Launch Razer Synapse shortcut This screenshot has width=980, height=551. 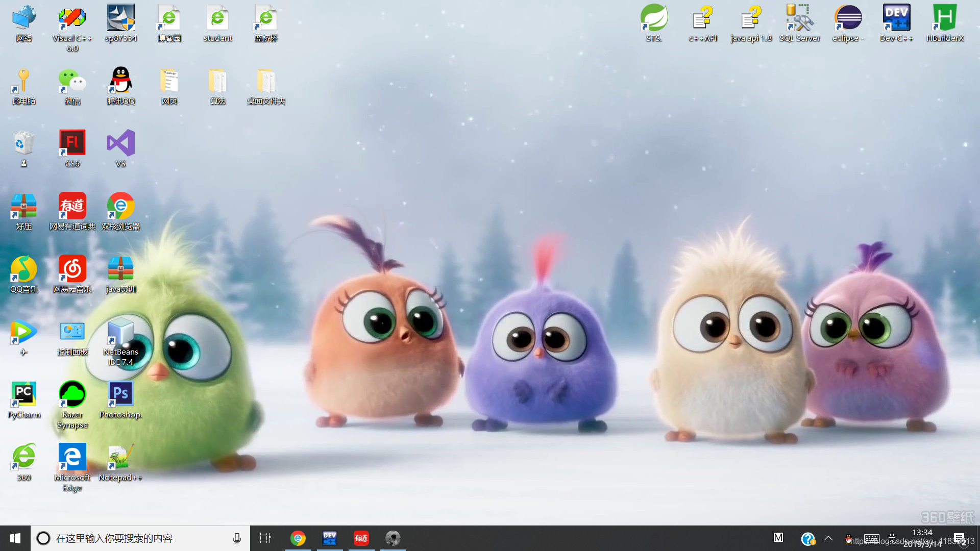[x=72, y=406]
